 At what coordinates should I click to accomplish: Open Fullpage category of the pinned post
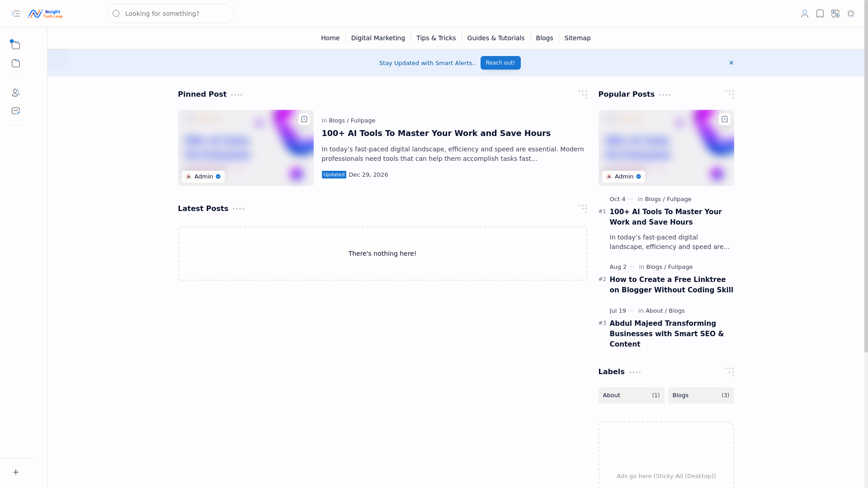tap(363, 121)
